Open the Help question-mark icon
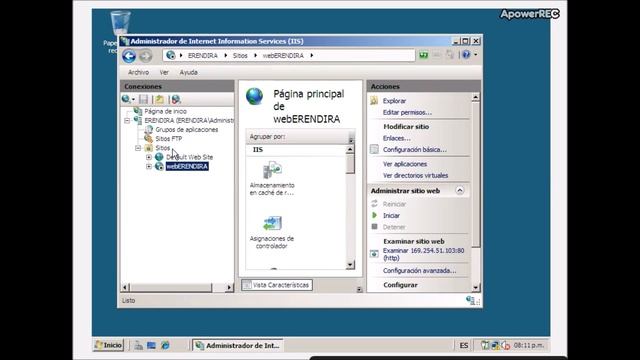This screenshot has width=640, height=360. [x=466, y=54]
